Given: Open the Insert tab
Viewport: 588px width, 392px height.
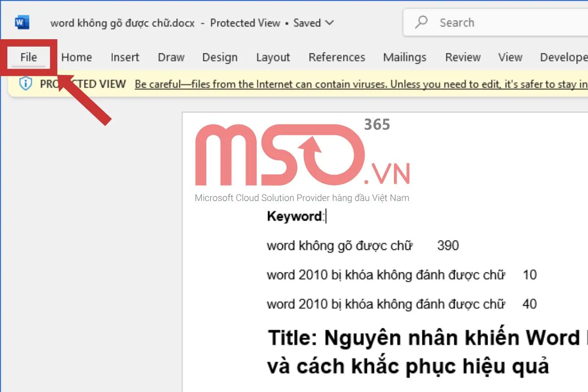Looking at the screenshot, I should pos(124,57).
